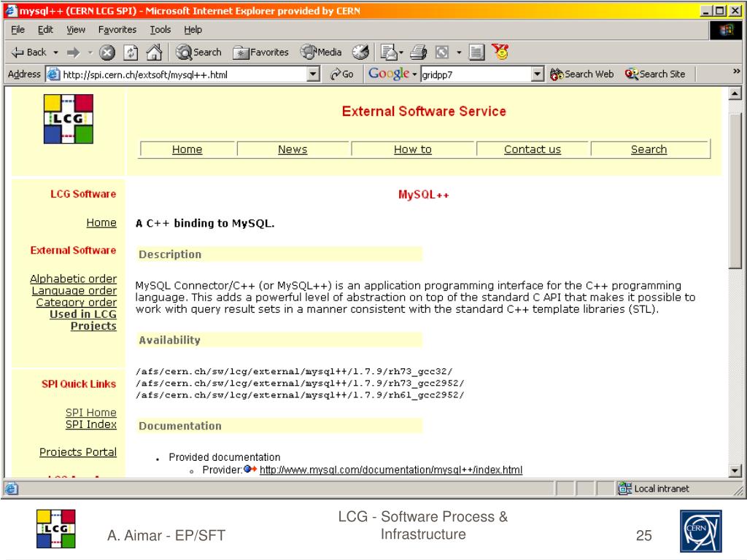This screenshot has height=560, width=747.
Task: Click Search Site on the Google toolbar
Action: (x=655, y=74)
